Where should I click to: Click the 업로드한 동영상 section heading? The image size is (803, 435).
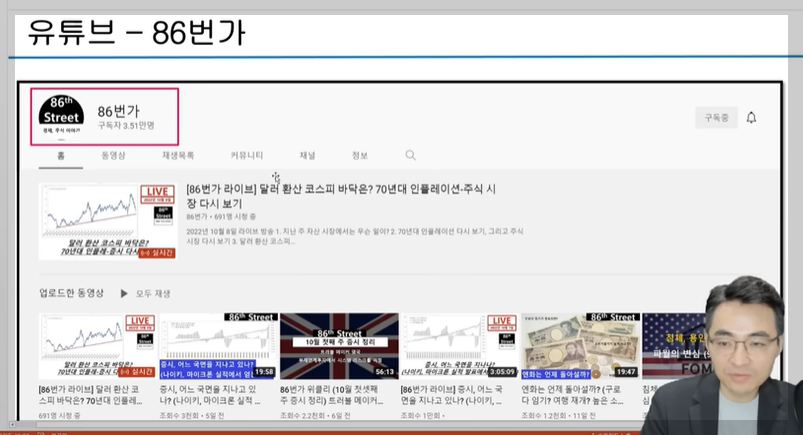tap(71, 293)
